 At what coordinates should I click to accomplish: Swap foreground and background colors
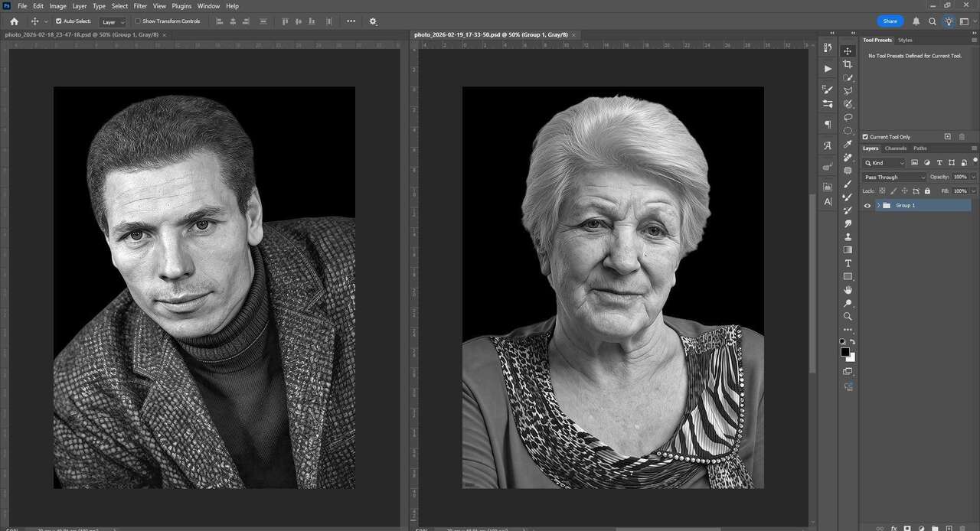853,342
